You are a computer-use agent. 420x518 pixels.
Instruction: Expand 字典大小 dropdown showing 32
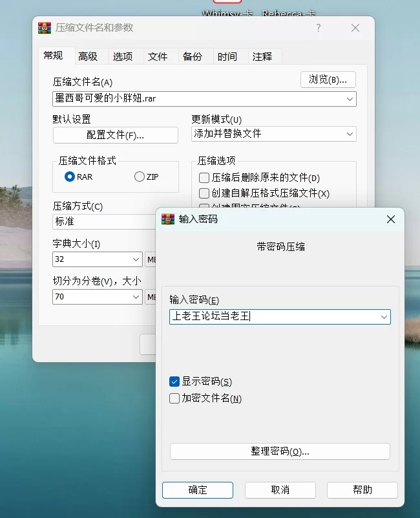[x=136, y=259]
